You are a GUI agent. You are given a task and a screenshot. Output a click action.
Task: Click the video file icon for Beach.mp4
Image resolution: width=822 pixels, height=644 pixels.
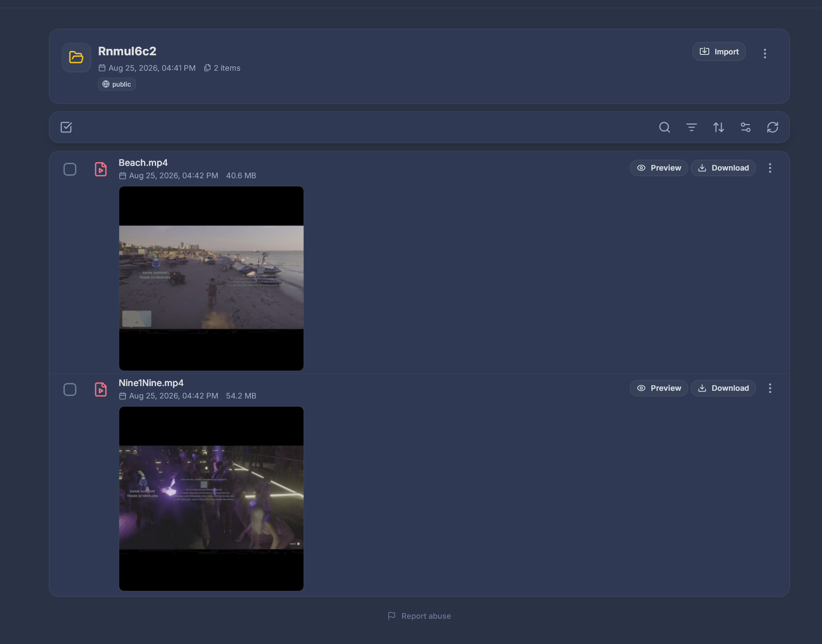101,169
